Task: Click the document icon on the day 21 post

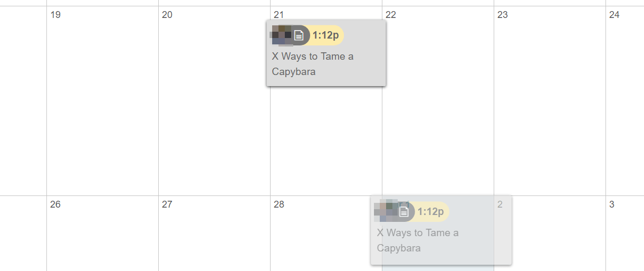Action: coord(299,35)
